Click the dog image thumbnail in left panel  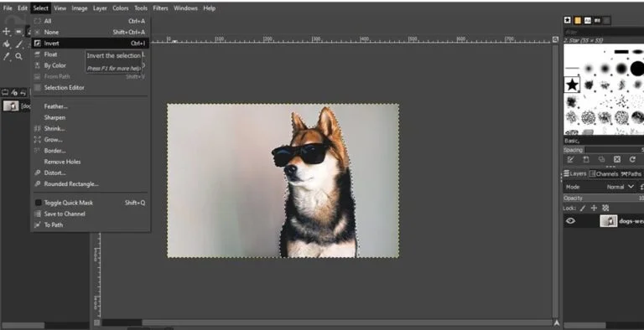point(11,106)
